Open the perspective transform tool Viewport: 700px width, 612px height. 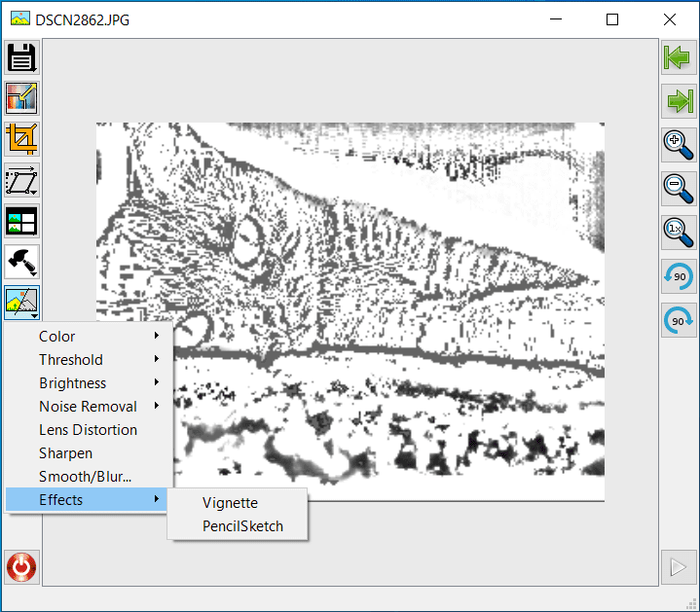coord(21,180)
